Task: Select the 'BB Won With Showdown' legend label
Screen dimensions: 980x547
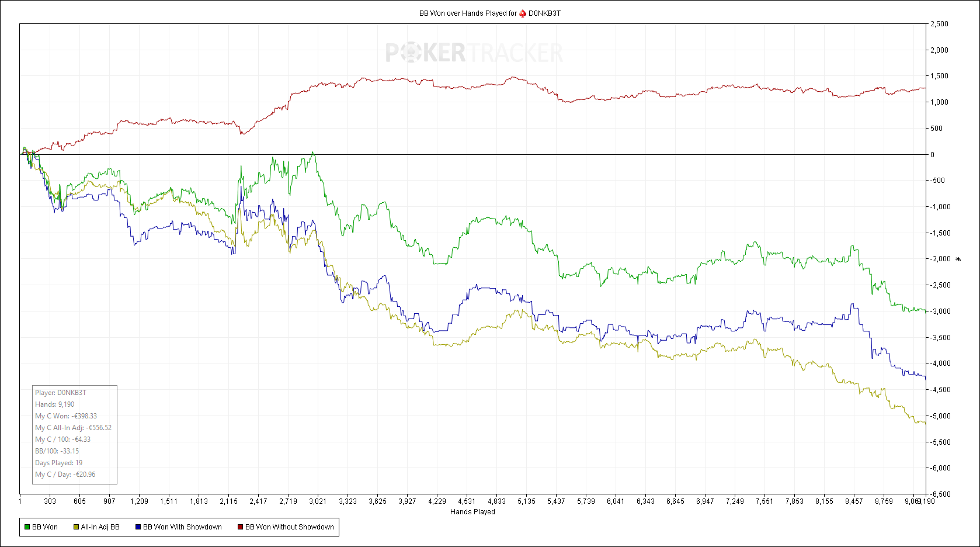Action: (x=182, y=527)
